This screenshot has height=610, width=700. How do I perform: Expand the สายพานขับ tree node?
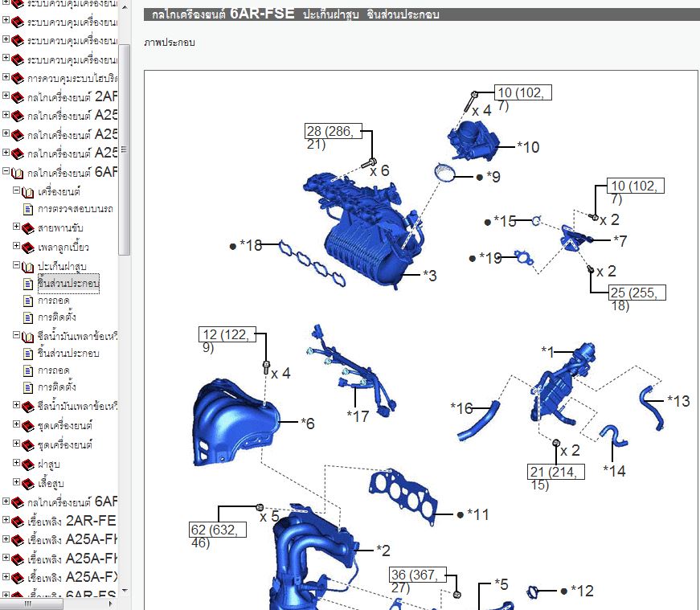tap(17, 227)
